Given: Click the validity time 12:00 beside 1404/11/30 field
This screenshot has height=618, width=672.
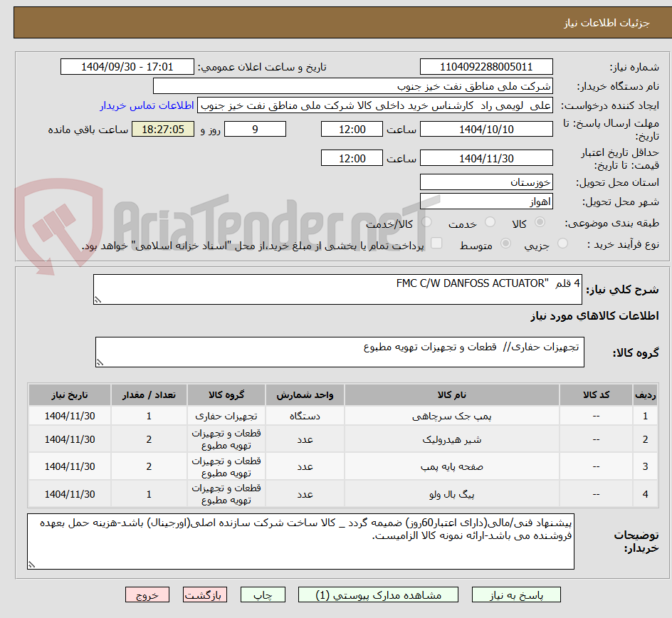Looking at the screenshot, I should tap(352, 158).
